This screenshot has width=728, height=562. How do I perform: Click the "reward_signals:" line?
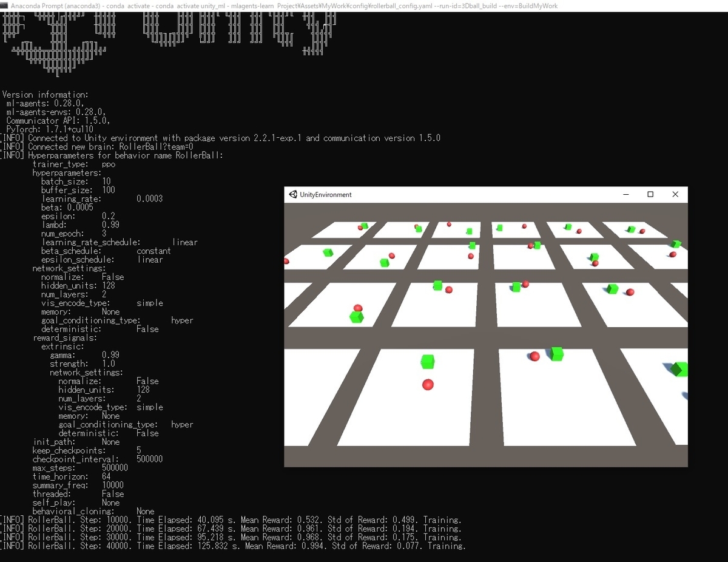(65, 337)
